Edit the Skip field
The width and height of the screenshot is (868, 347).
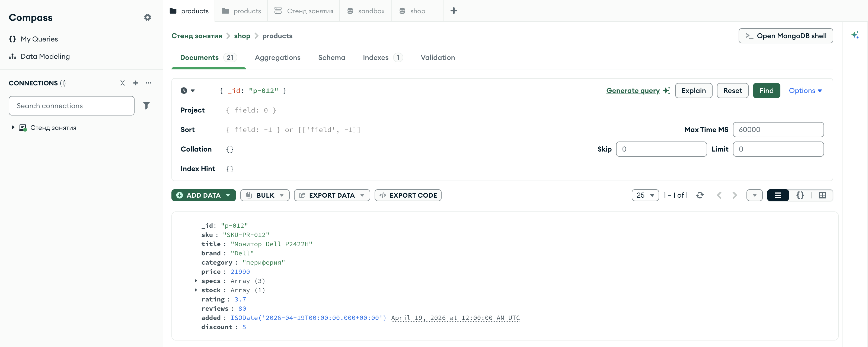[661, 149]
